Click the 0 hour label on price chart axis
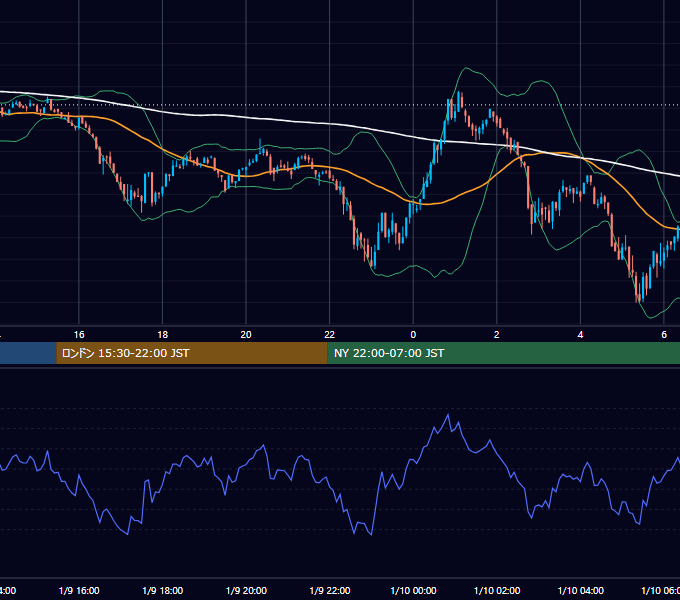The image size is (680, 600). coord(413,335)
